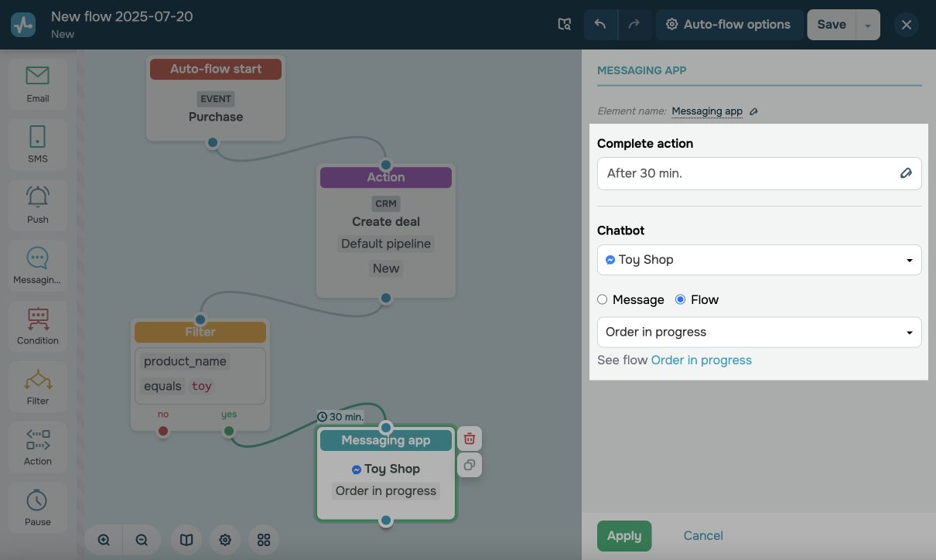Image resolution: width=936 pixels, height=560 pixels.
Task: Save the auto-flow
Action: (x=832, y=25)
